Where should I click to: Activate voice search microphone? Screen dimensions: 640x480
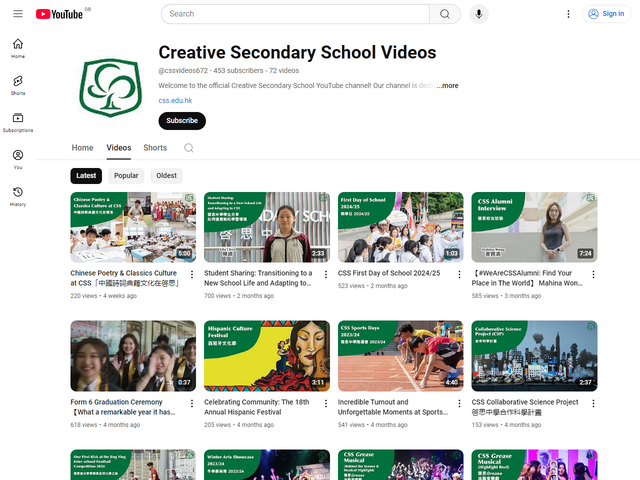tap(479, 14)
